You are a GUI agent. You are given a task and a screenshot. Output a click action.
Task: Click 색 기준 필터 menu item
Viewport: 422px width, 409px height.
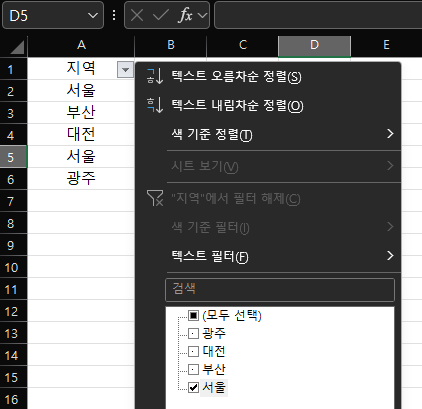pyautogui.click(x=268, y=227)
